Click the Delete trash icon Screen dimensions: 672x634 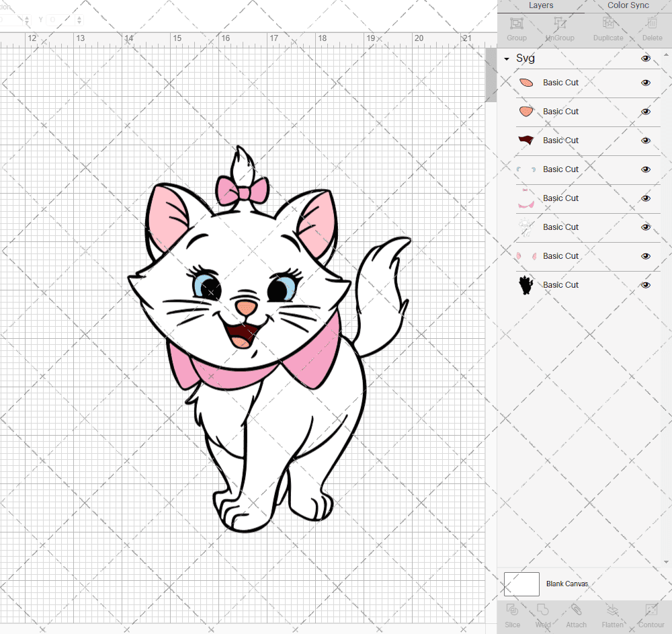click(652, 23)
